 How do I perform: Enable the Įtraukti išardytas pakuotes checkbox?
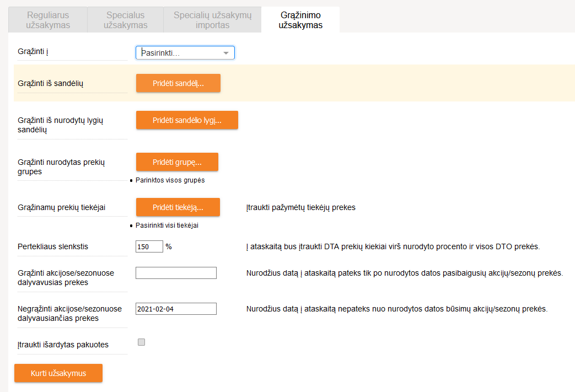141,342
